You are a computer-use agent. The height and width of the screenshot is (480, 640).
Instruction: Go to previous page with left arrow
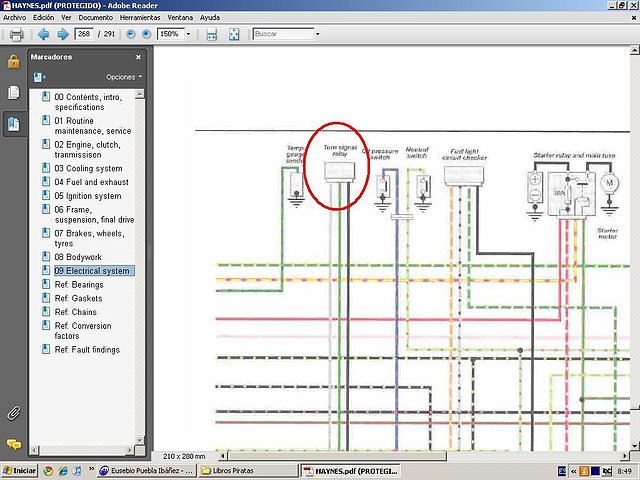pyautogui.click(x=43, y=34)
